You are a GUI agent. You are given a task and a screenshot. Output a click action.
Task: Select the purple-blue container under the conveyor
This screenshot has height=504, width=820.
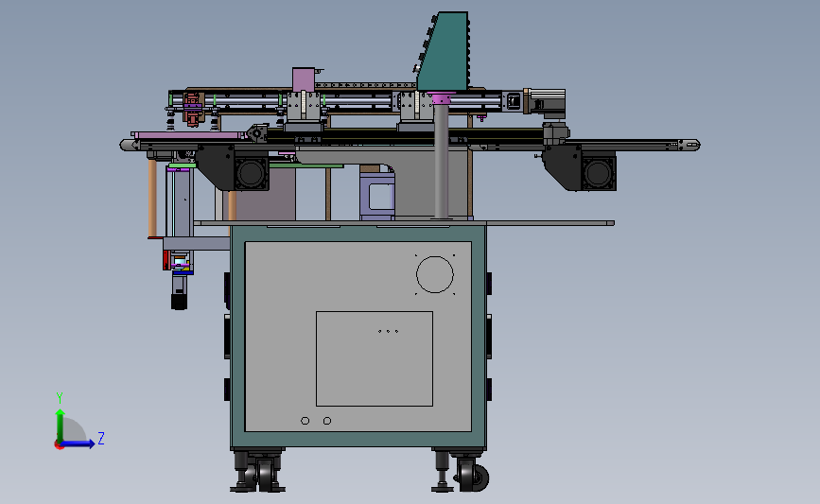(x=377, y=196)
